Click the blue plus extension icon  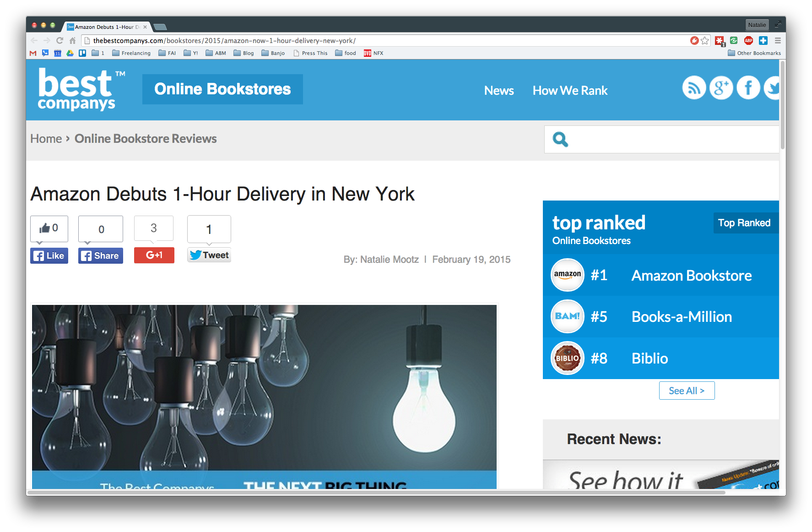point(763,41)
